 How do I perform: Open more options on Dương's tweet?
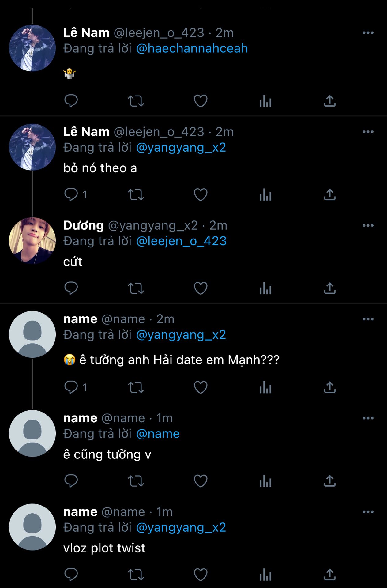pyautogui.click(x=368, y=226)
